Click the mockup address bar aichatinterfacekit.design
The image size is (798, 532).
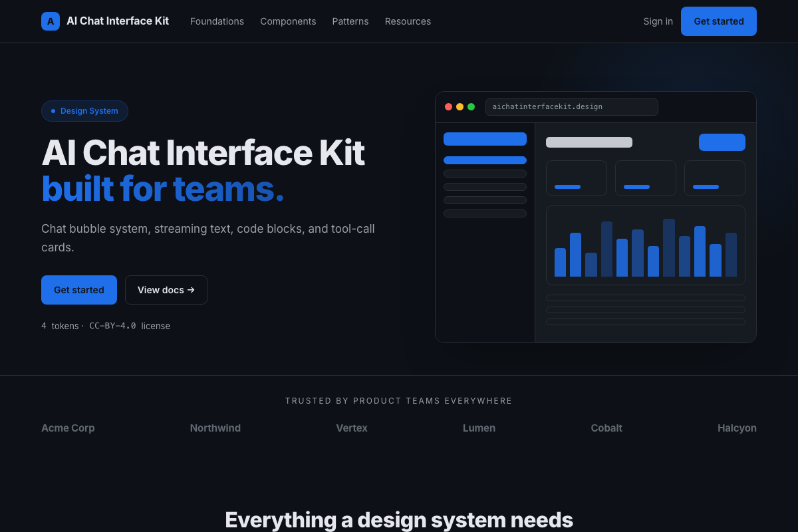click(572, 107)
